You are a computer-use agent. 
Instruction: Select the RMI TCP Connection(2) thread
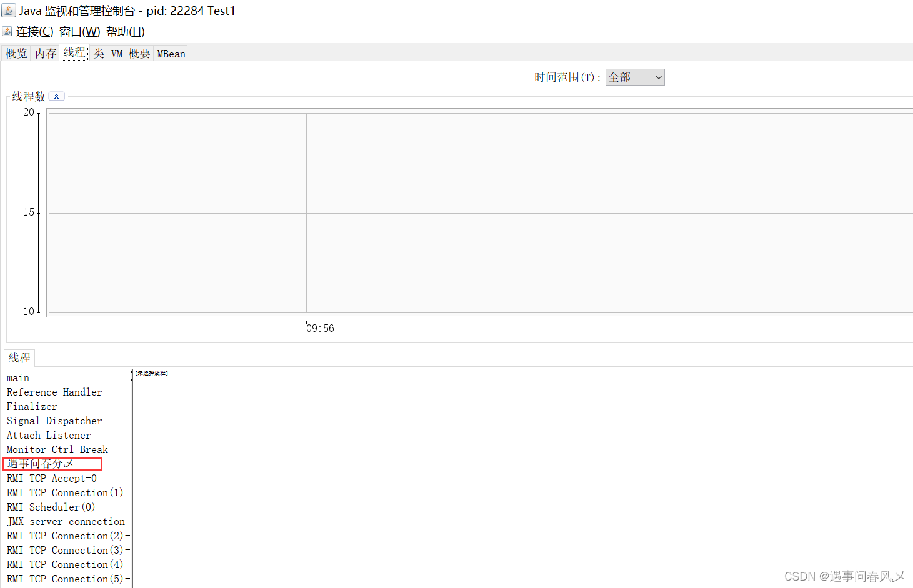coord(67,536)
